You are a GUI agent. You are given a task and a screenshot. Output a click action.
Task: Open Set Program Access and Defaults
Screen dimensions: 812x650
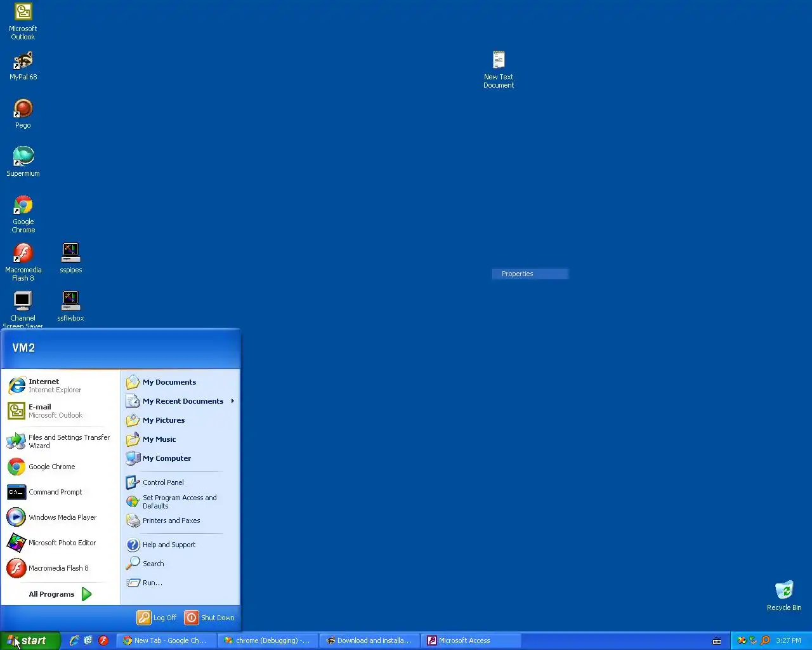(180, 501)
